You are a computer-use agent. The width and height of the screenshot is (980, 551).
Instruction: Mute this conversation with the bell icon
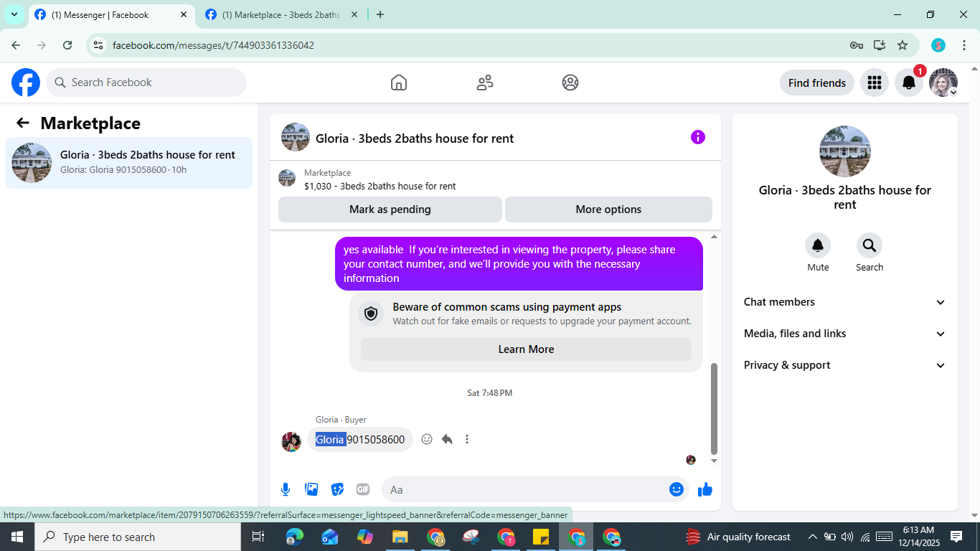pyautogui.click(x=818, y=246)
